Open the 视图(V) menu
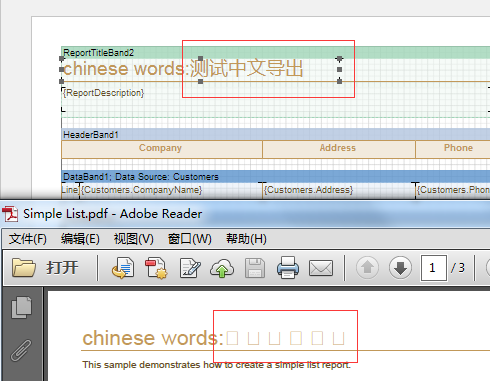The height and width of the screenshot is (381, 490). coord(134,239)
